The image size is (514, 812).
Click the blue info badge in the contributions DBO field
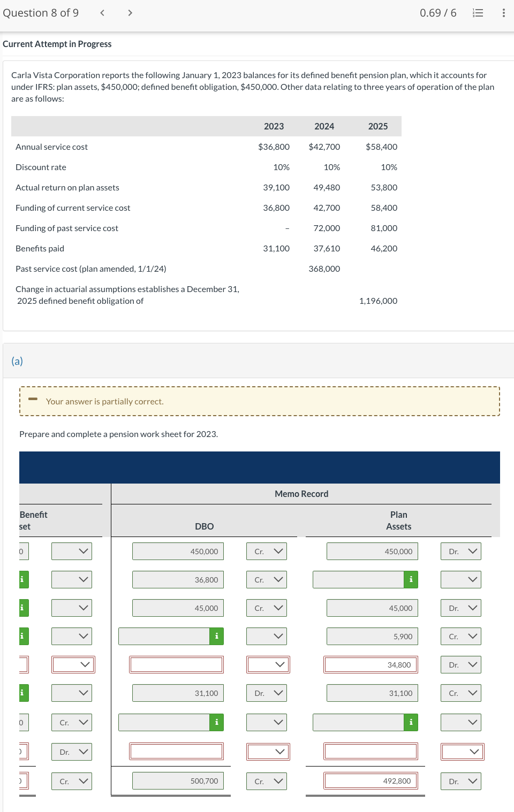(x=216, y=636)
